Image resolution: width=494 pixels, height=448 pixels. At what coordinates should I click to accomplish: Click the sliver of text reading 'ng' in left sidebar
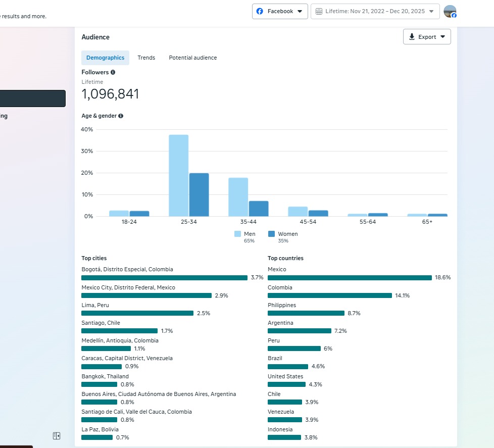4,116
